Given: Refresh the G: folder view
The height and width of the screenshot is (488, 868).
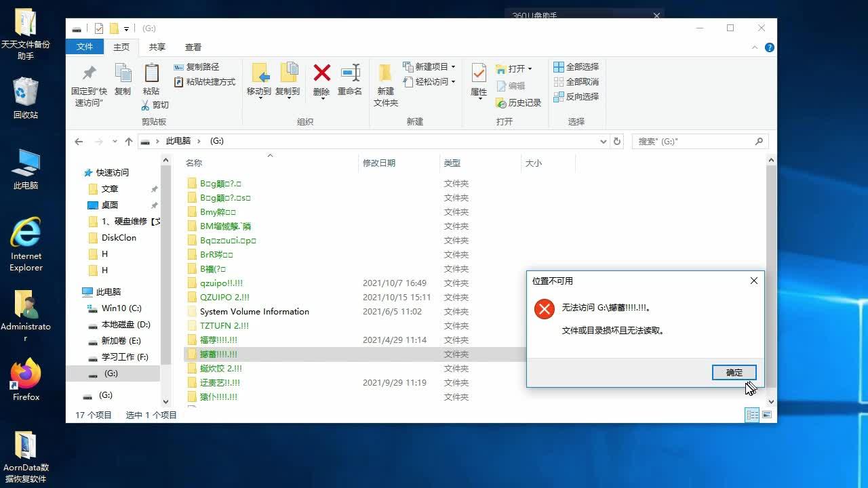Looking at the screenshot, I should point(617,142).
